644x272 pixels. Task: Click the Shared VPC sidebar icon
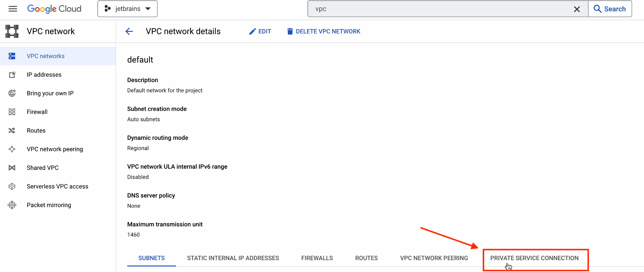tap(12, 168)
